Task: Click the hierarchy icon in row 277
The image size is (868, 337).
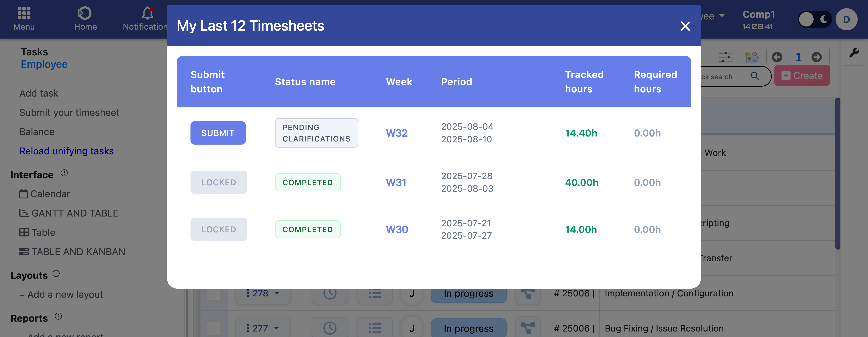Action: click(528, 328)
